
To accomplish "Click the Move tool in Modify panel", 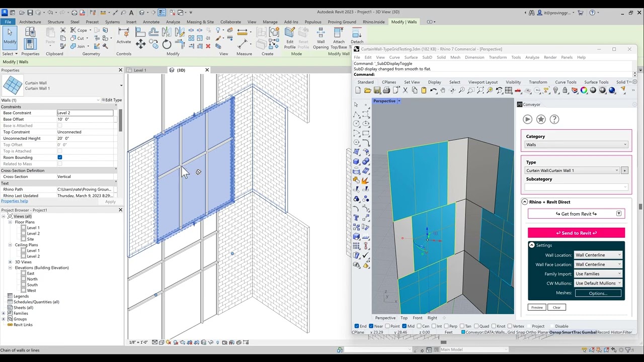I will click(140, 45).
